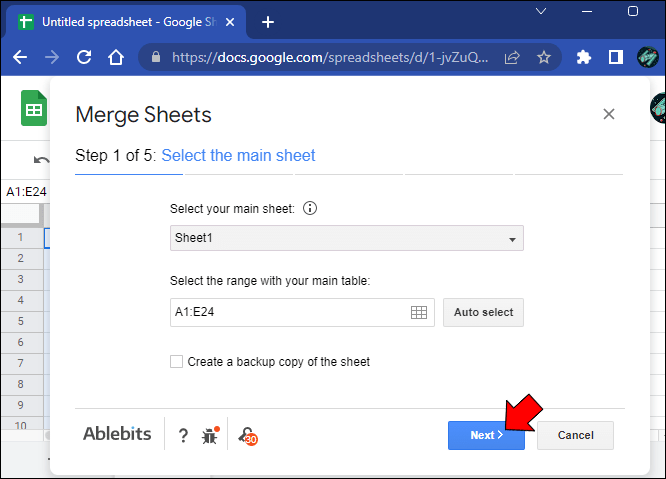Click the info icon beside main sheet
Screen dimensions: 666x479
310,209
